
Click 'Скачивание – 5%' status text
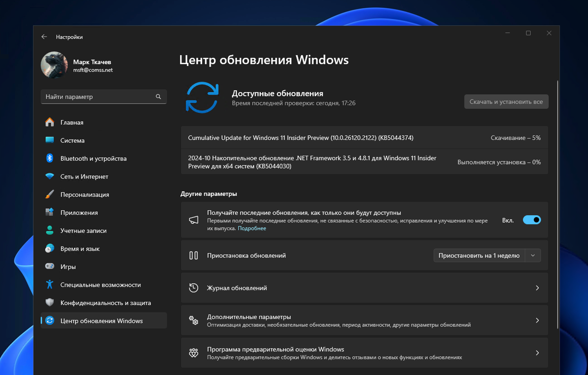pyautogui.click(x=515, y=138)
